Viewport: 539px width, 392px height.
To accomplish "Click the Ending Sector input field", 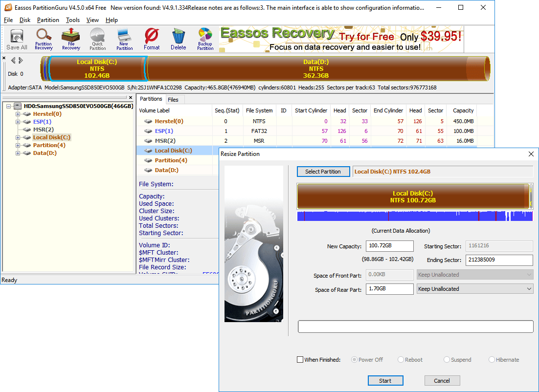I will coord(499,260).
